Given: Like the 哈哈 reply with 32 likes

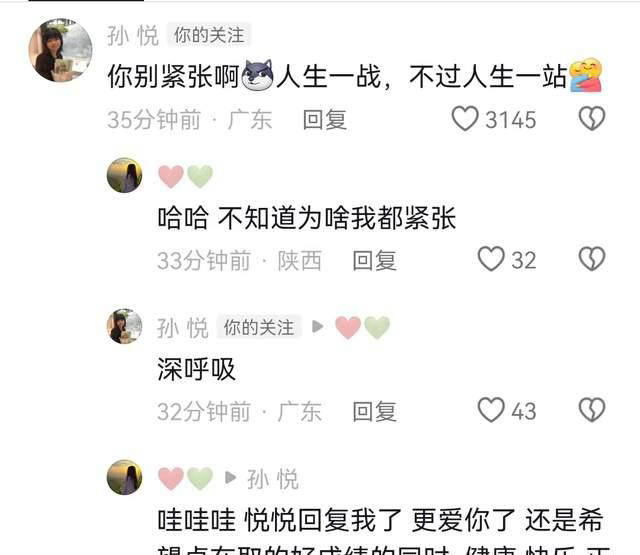Looking at the screenshot, I should (491, 259).
